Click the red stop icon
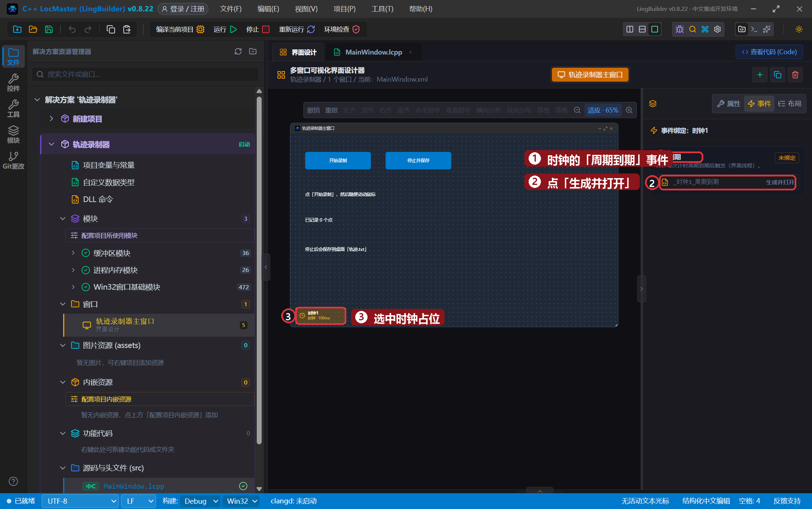812x509 pixels. pos(266,29)
